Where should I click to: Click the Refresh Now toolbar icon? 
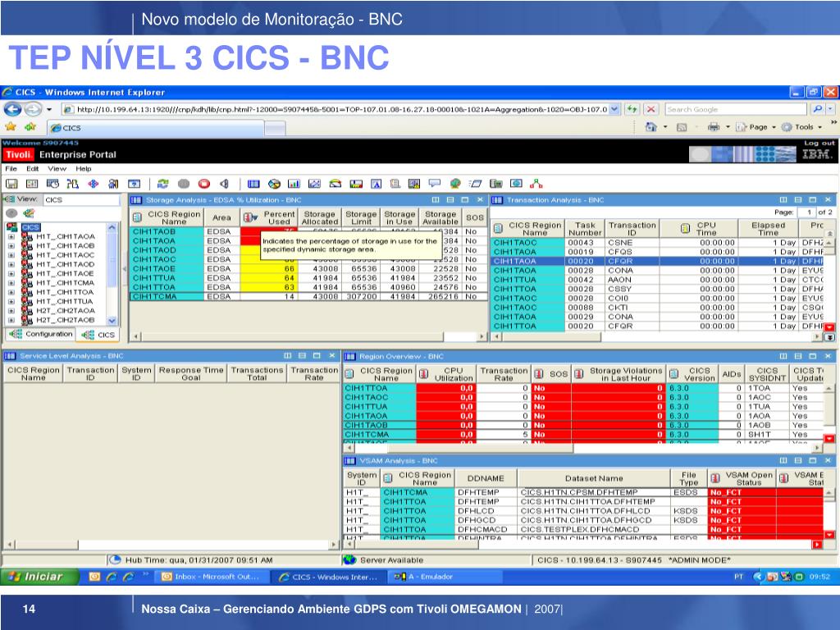[x=163, y=184]
